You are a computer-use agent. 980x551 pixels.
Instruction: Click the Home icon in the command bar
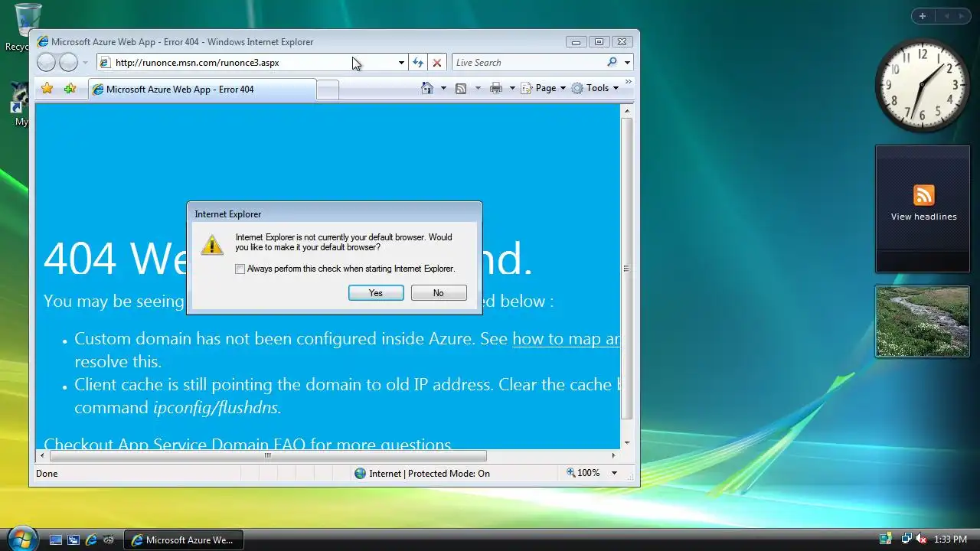427,88
